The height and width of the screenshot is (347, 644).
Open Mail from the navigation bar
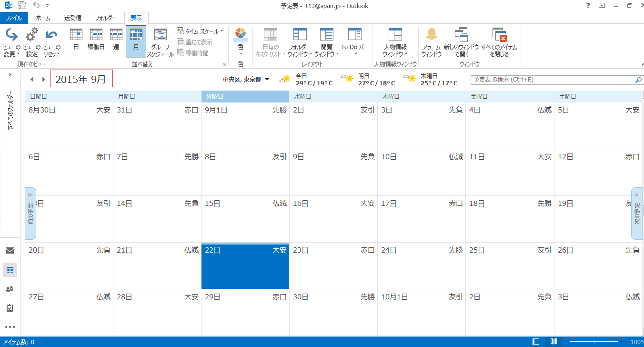tap(10, 250)
